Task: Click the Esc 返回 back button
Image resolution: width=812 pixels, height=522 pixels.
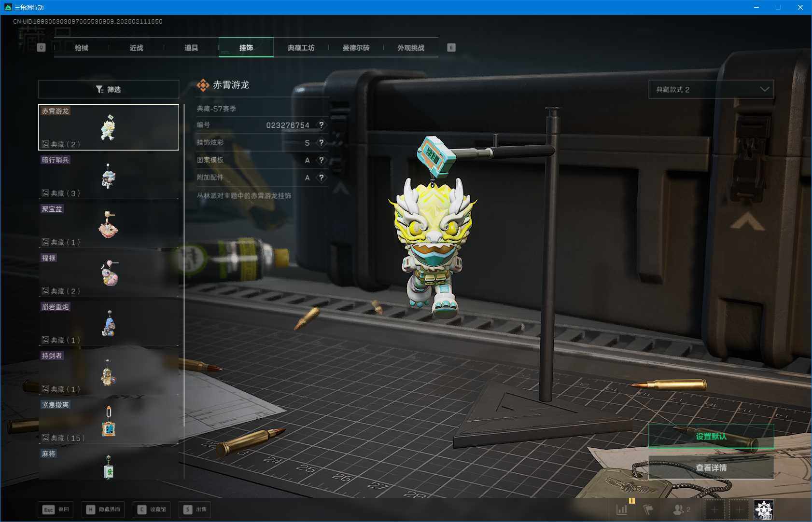Action: [56, 509]
